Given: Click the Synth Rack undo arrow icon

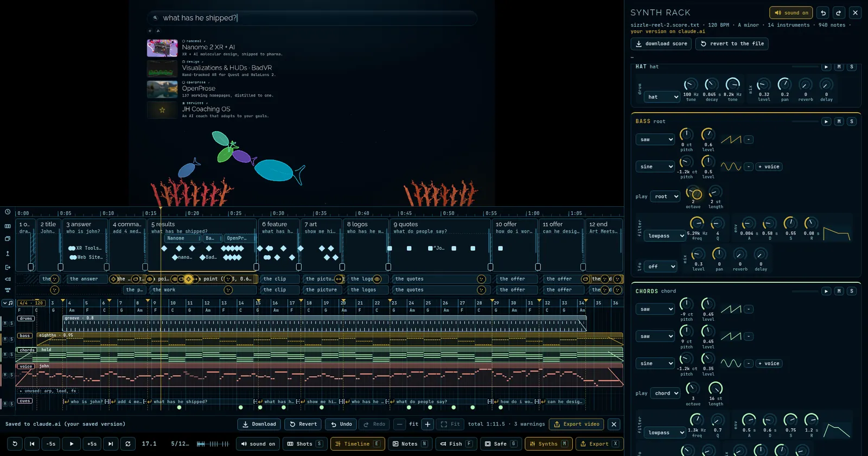Looking at the screenshot, I should click(x=823, y=12).
